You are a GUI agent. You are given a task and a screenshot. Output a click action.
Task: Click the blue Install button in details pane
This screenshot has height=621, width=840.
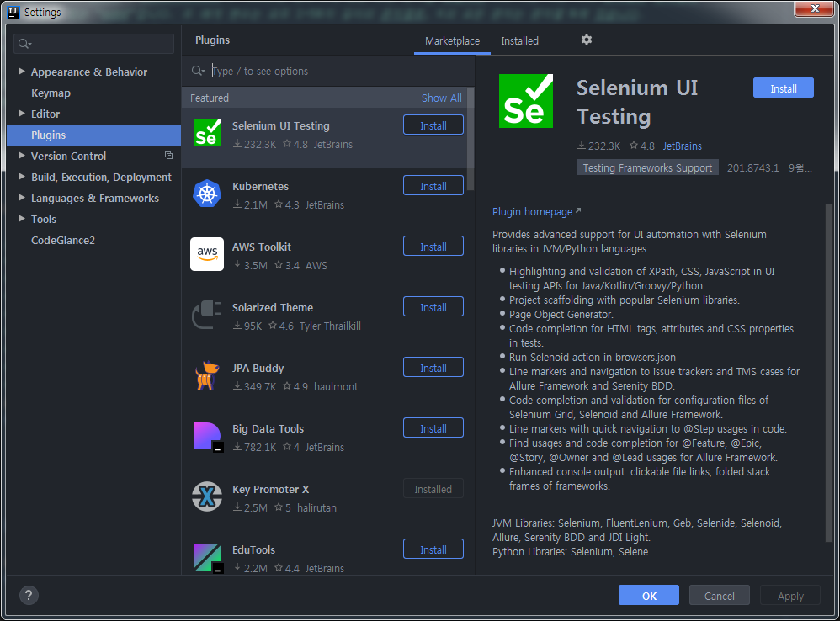click(x=784, y=88)
